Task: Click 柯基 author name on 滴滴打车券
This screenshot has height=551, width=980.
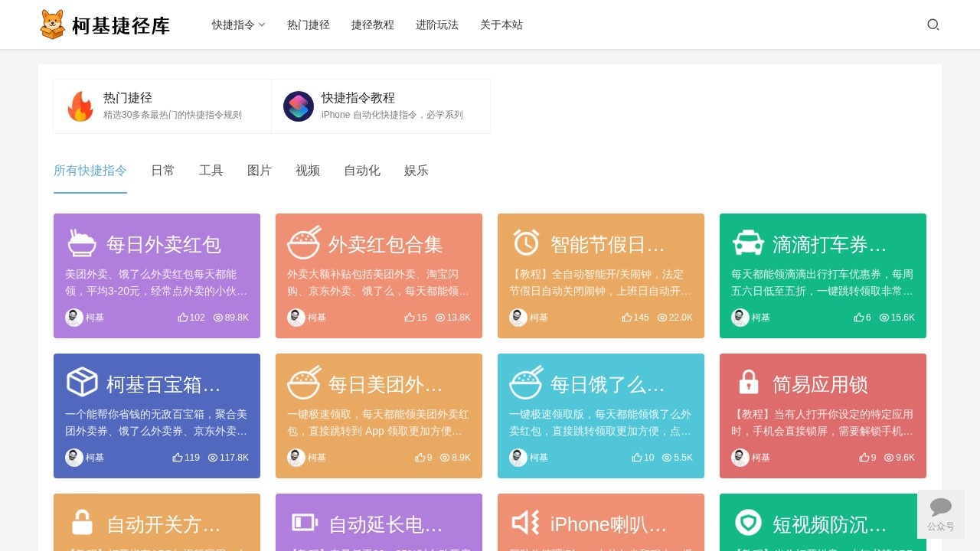Action: (761, 318)
